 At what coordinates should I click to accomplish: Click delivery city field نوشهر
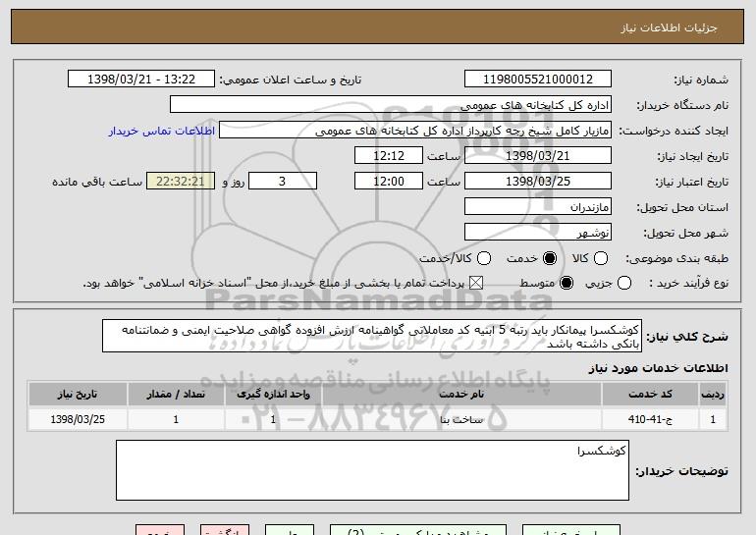click(x=538, y=233)
